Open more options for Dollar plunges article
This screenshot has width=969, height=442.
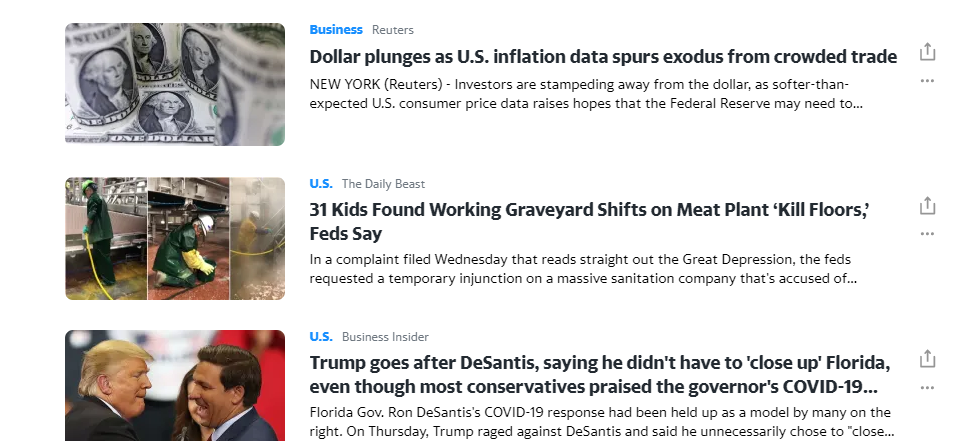coord(927,81)
